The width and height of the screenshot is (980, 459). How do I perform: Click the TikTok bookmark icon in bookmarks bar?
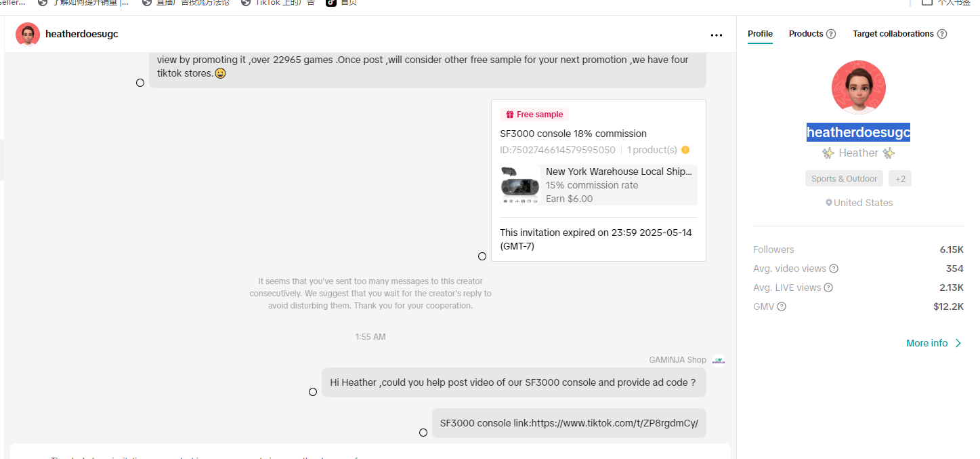(331, 2)
